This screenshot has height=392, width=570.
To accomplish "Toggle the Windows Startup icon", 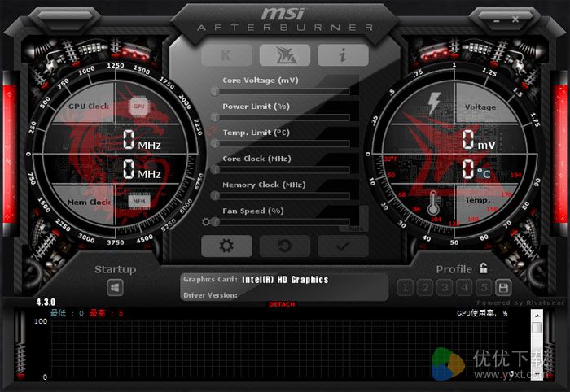I will tap(116, 288).
